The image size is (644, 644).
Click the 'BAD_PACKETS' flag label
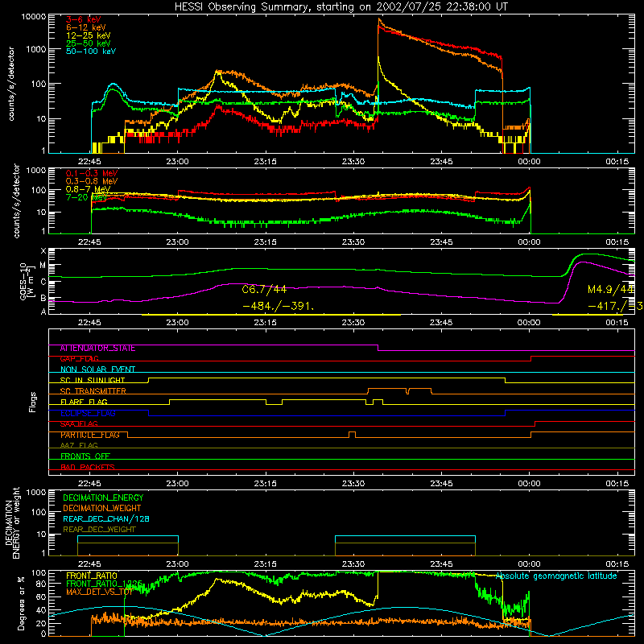click(x=88, y=467)
